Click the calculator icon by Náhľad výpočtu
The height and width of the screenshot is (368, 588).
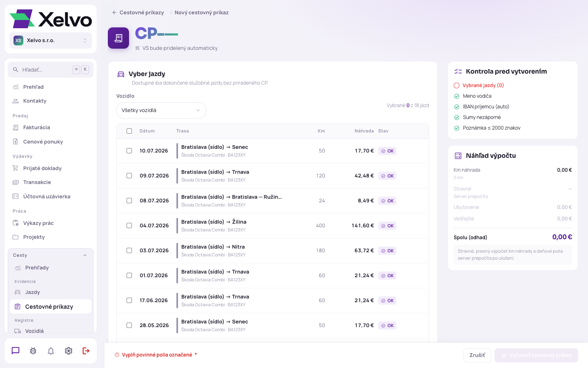(x=458, y=156)
